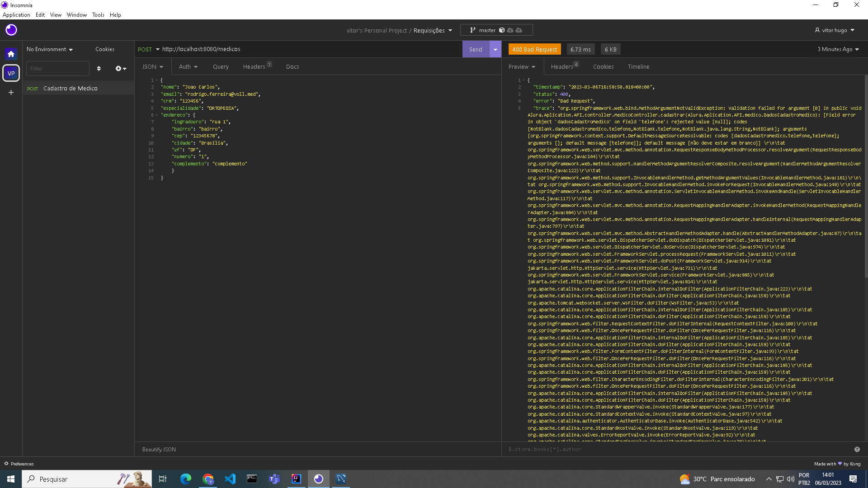Click Beautify JSON button

(x=159, y=449)
